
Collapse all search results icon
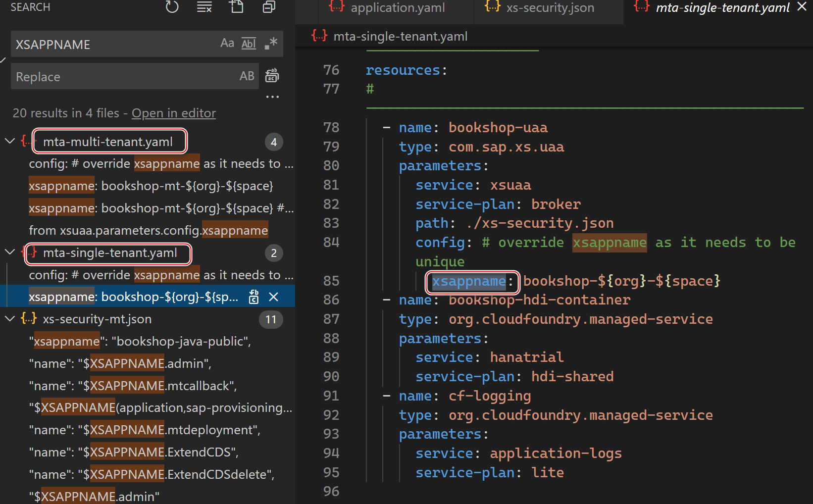pyautogui.click(x=269, y=7)
